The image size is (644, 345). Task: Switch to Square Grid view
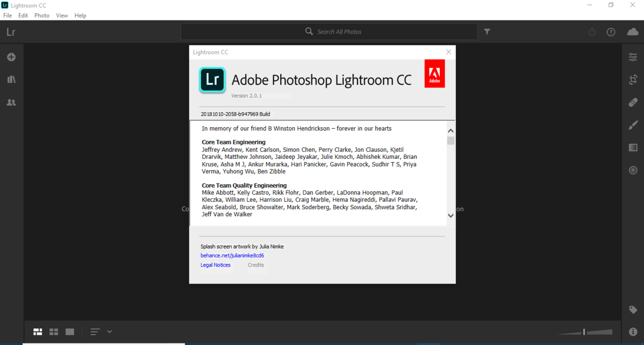(54, 332)
